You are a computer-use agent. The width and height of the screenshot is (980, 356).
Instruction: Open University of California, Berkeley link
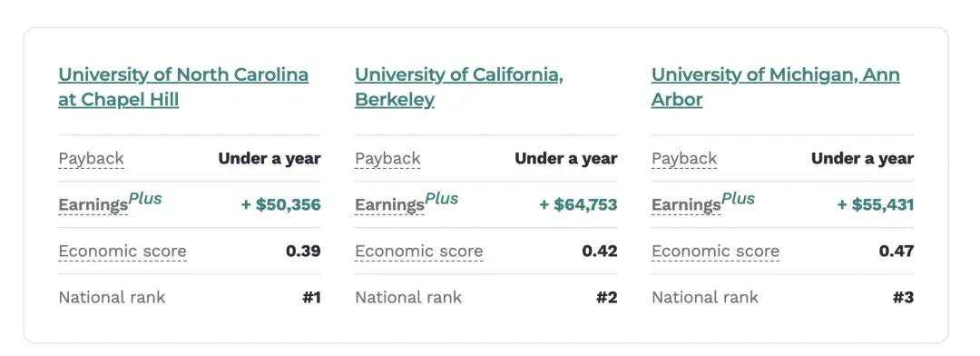(x=459, y=87)
